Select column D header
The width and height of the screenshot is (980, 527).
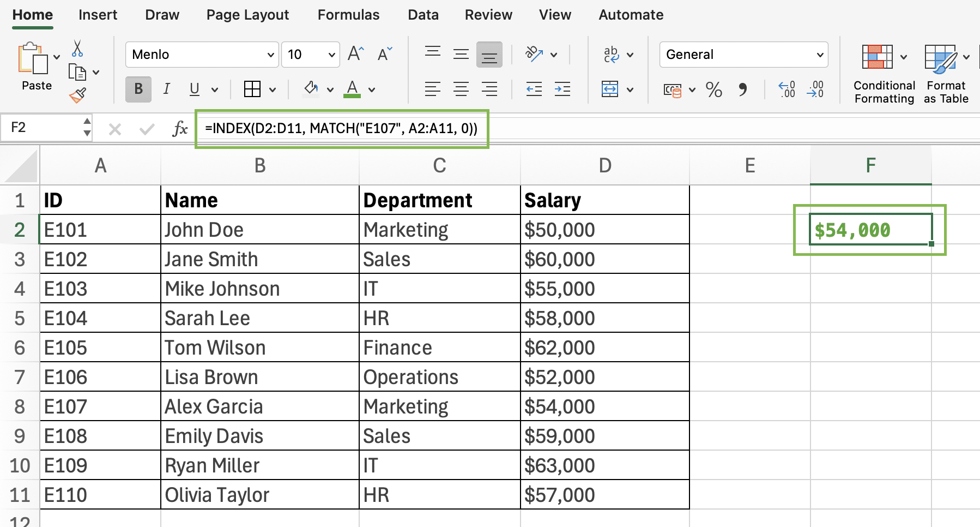click(605, 165)
